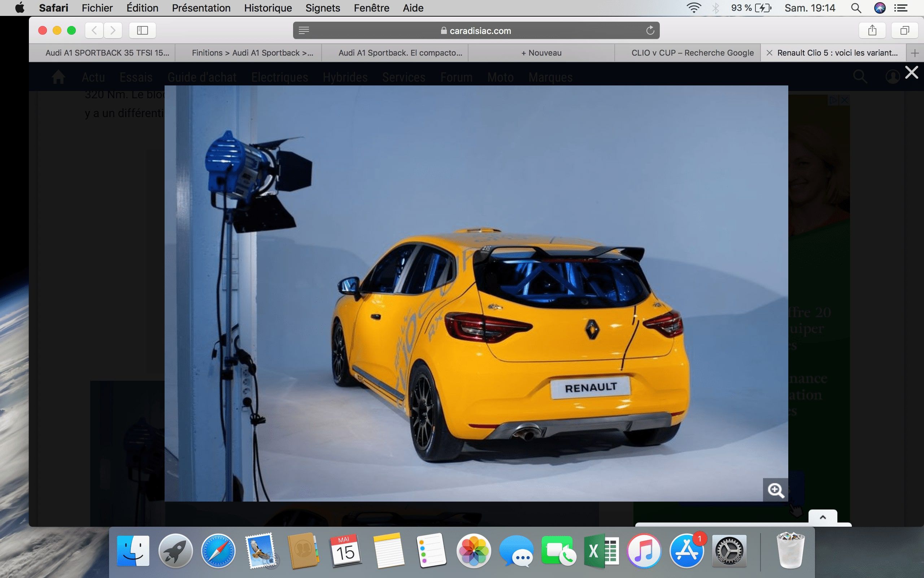Switch to Audi A1 SPORTBACK 35 TFSI tab
924x578 pixels.
click(102, 53)
